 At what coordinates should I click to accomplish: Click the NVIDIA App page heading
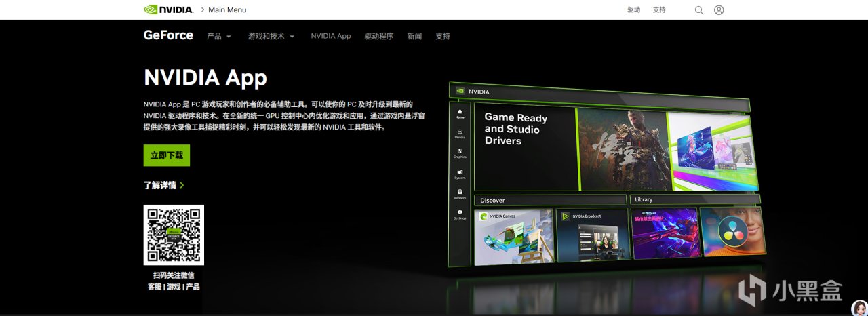205,77
